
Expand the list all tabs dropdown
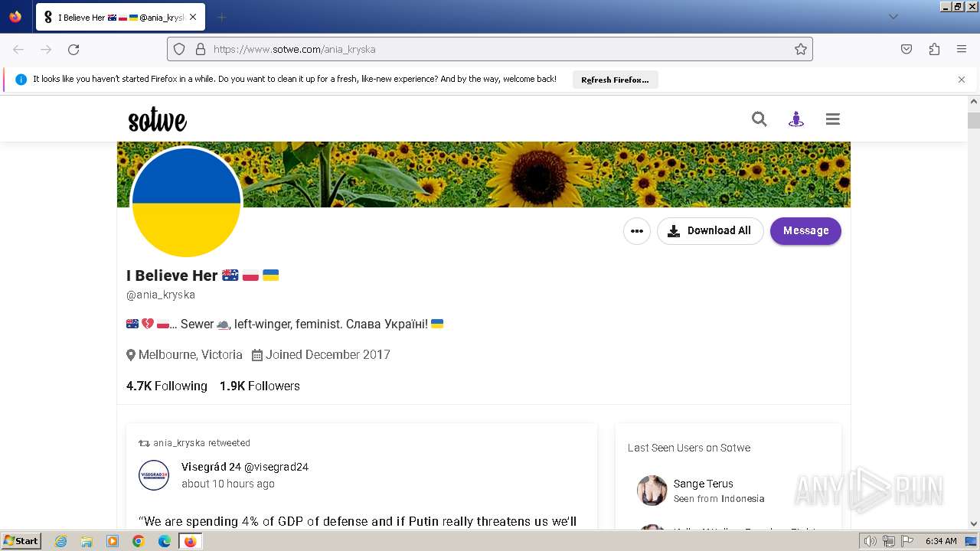click(893, 17)
